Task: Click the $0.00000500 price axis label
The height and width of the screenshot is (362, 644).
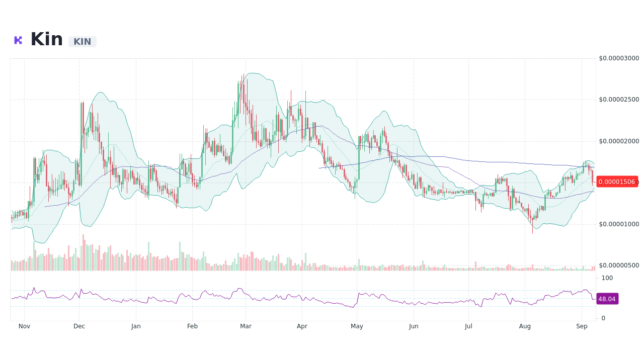Action: (619, 265)
